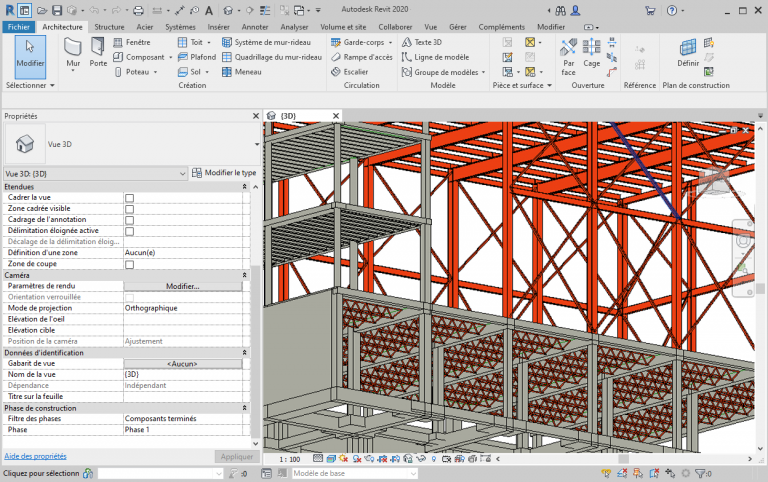Screen dimensions: 768x482
Task: Click the Nom de la vue field
Action: coord(183,374)
